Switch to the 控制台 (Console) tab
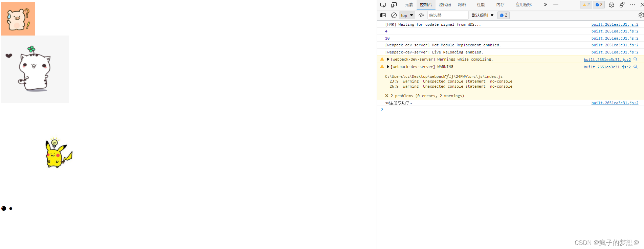This screenshot has width=644, height=249. point(426,5)
